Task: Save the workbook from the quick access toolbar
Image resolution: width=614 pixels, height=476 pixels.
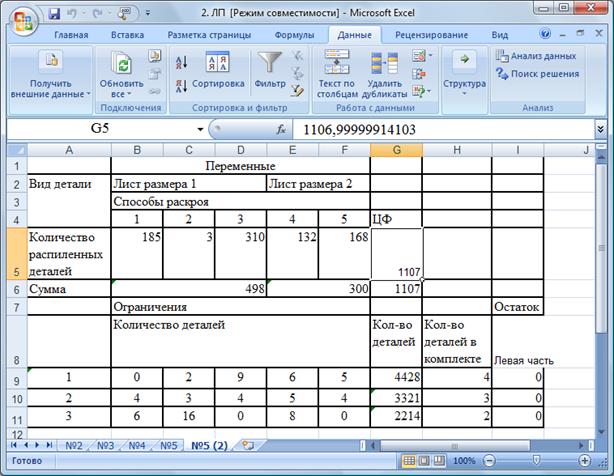Action: [54, 14]
